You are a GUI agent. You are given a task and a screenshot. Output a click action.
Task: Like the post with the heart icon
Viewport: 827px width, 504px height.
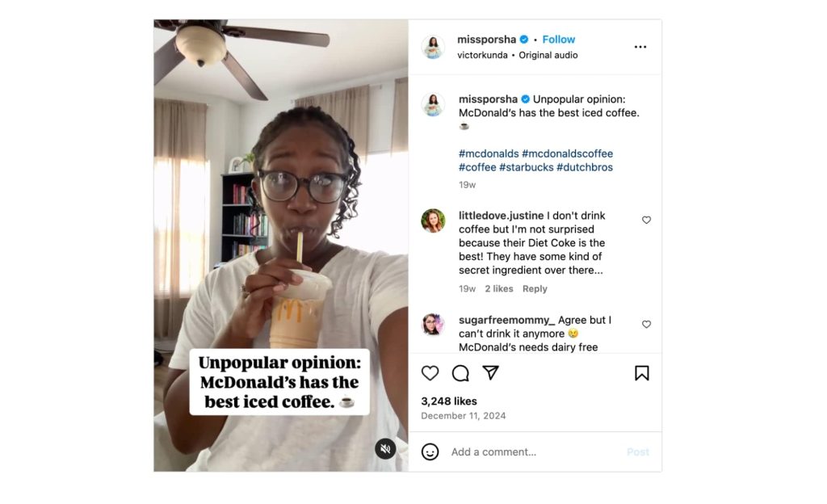[x=430, y=373]
